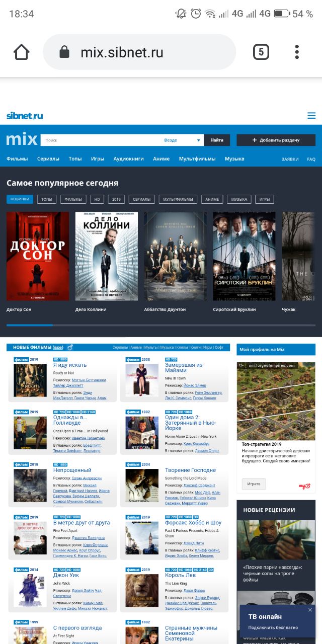Open the Сериалы menu item

(48, 158)
